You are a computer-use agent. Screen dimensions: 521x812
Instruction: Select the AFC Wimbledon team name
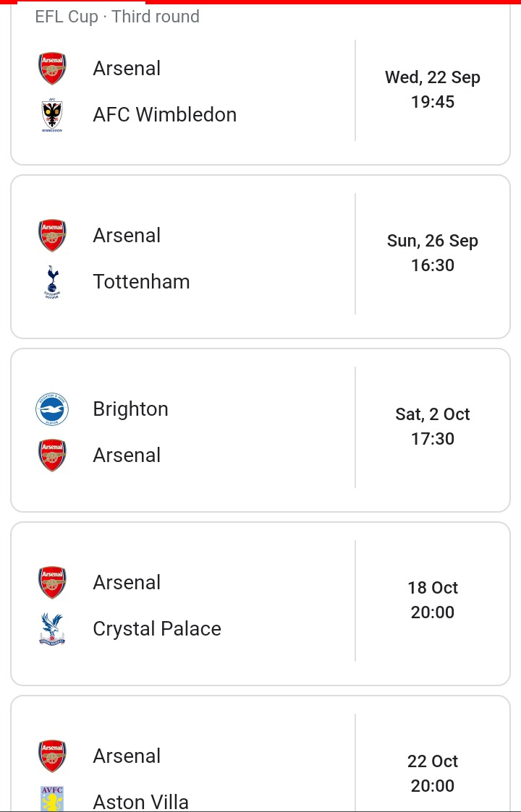pyautogui.click(x=165, y=114)
